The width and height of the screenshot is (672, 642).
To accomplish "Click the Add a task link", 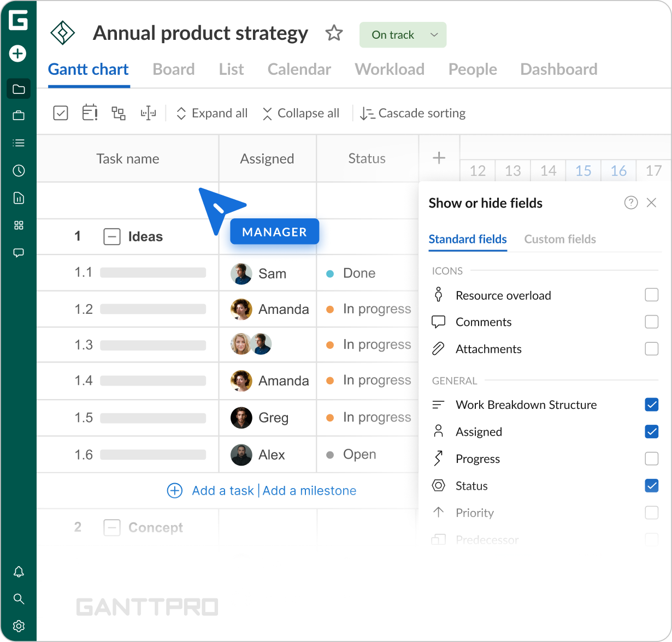I will (x=222, y=491).
